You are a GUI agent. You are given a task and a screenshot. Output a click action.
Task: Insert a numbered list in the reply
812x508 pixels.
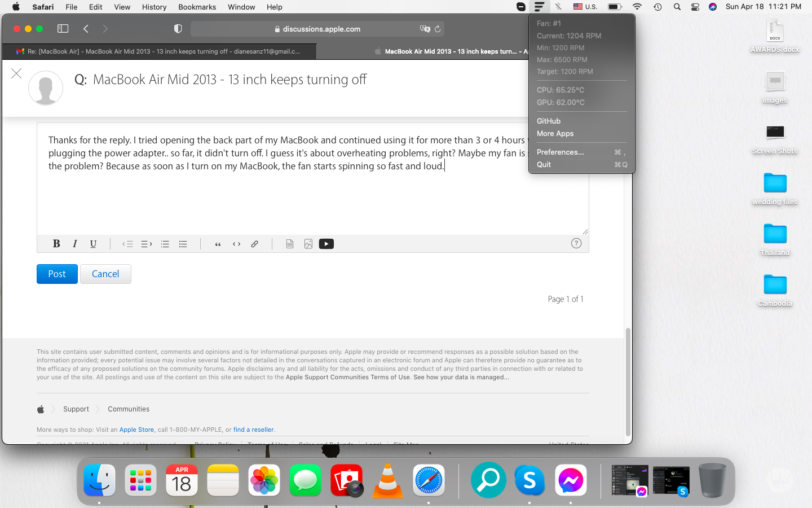coord(165,244)
